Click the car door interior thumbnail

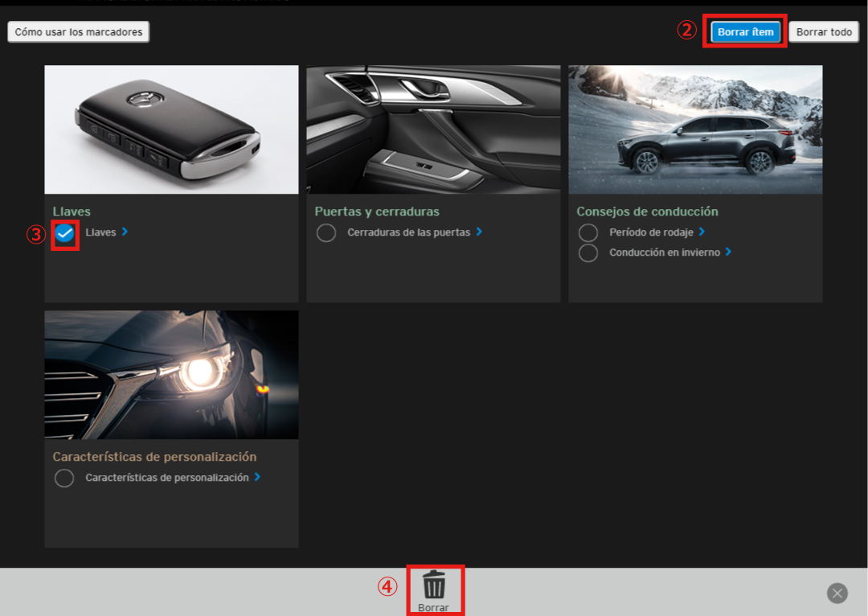tap(433, 129)
